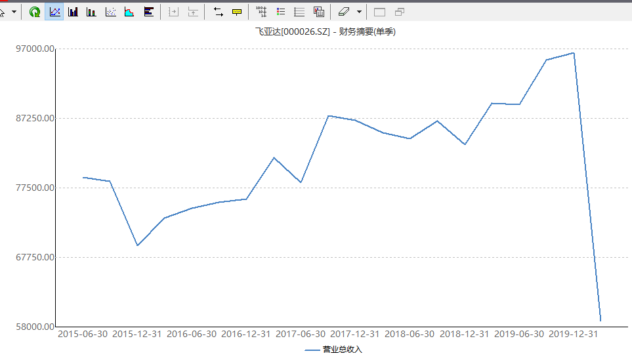The image size is (632, 364).
Task: Click the 97000.00 y-axis label
Action: click(35, 49)
